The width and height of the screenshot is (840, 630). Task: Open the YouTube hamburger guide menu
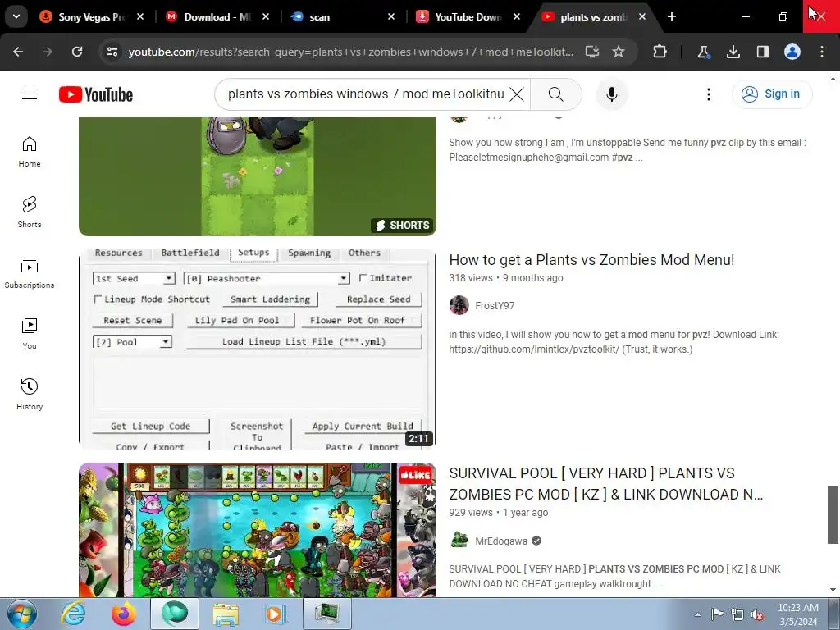(30, 94)
